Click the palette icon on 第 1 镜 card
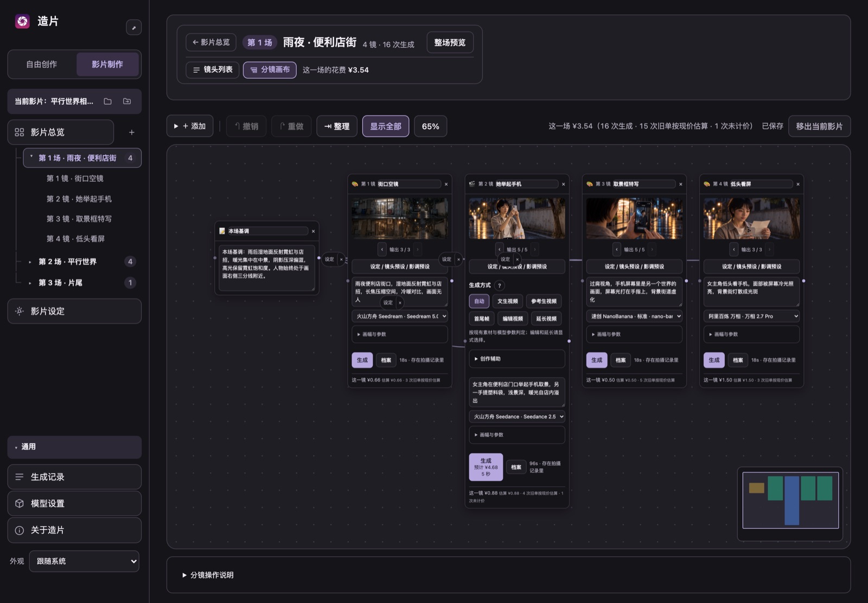The height and width of the screenshot is (603, 868). (355, 184)
